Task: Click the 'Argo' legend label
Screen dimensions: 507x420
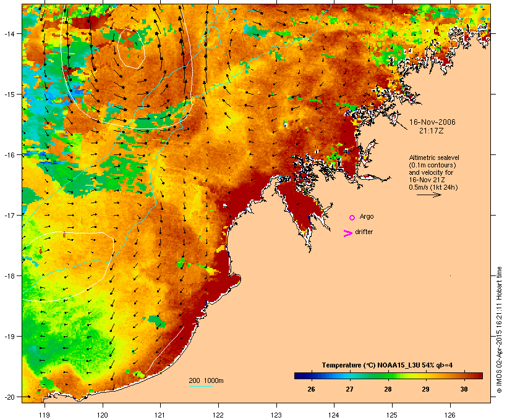Action: tap(367, 216)
